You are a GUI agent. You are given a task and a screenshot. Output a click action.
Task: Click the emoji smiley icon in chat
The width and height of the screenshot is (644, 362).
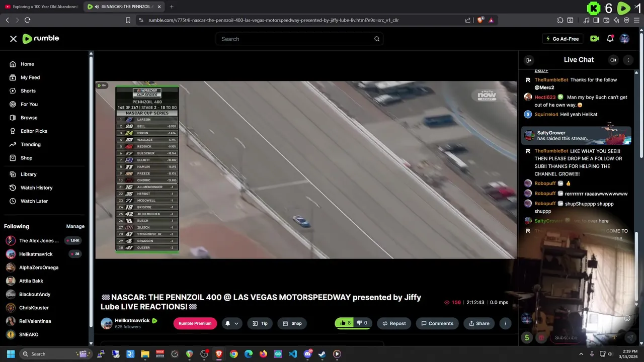[x=627, y=318]
